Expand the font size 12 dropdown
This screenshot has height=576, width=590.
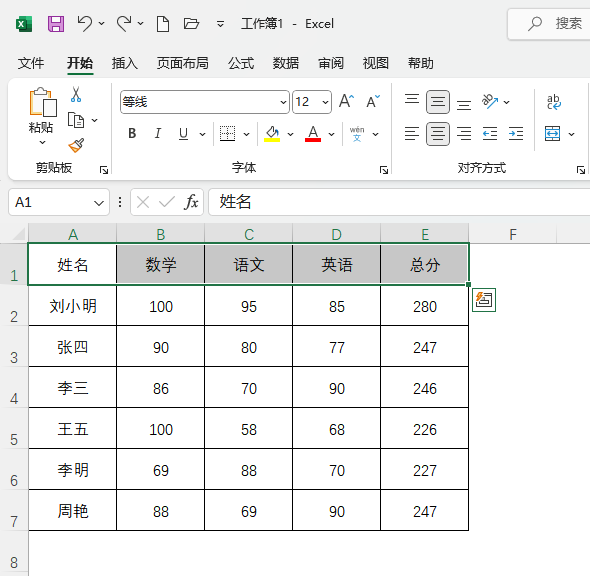click(x=325, y=102)
